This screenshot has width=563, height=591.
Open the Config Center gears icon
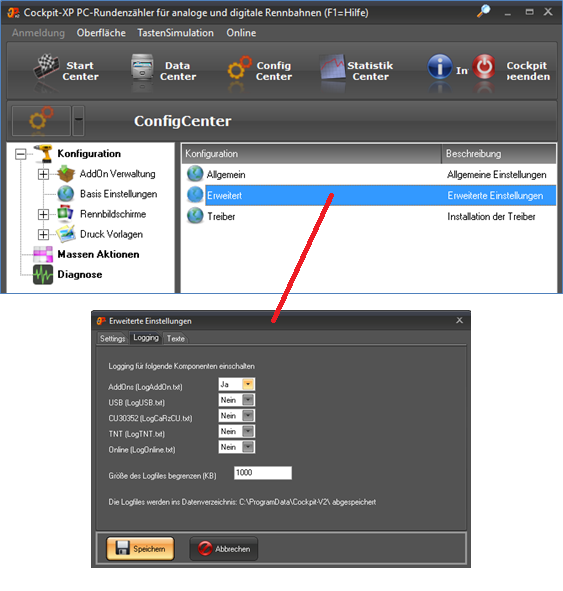pyautogui.click(x=239, y=67)
